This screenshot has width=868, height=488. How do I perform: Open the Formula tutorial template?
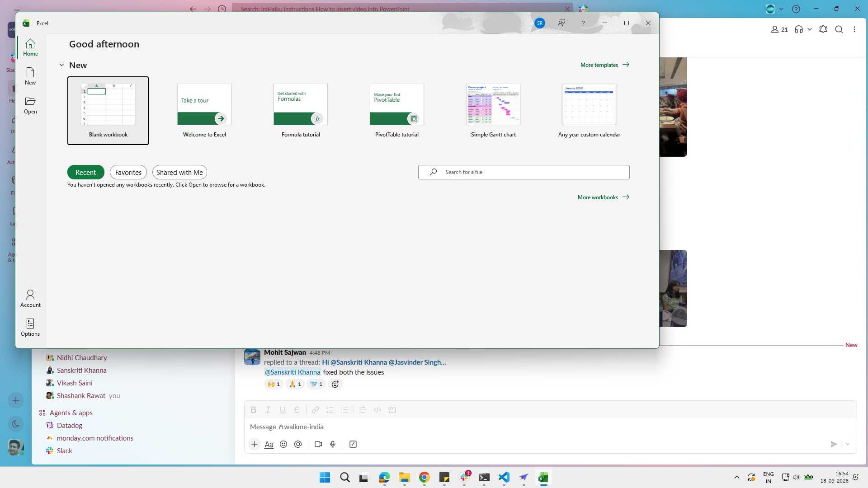[x=301, y=111]
